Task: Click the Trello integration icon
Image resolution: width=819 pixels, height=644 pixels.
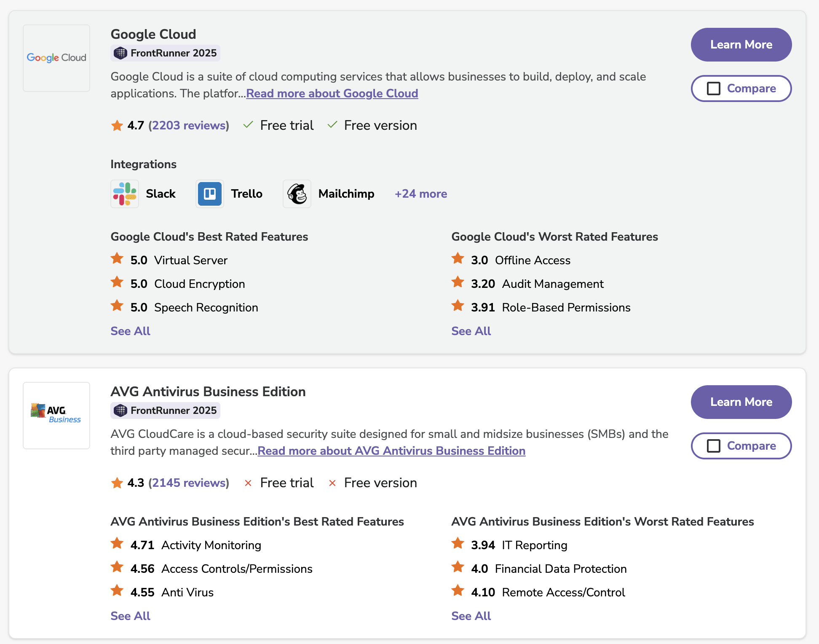Action: coord(209,193)
